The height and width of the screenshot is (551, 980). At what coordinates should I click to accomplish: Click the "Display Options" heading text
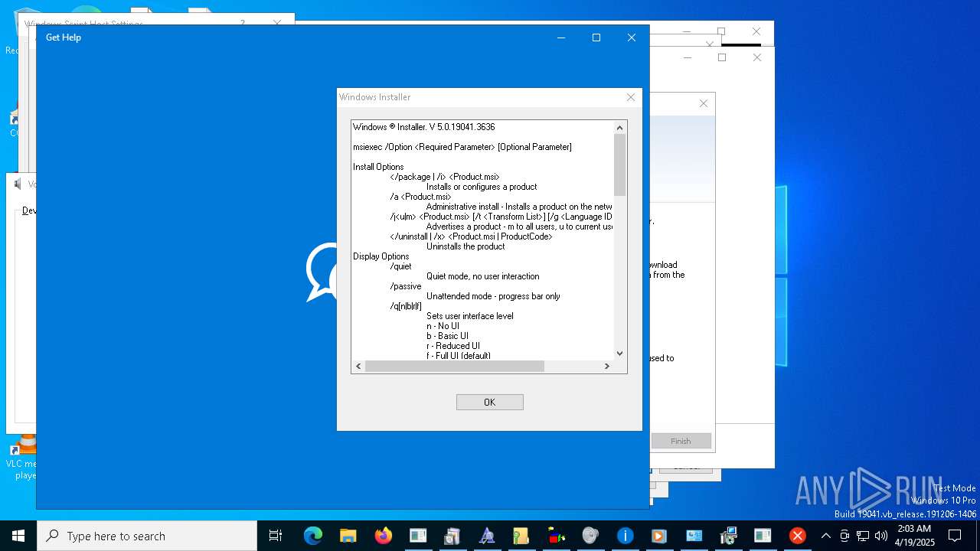point(381,256)
